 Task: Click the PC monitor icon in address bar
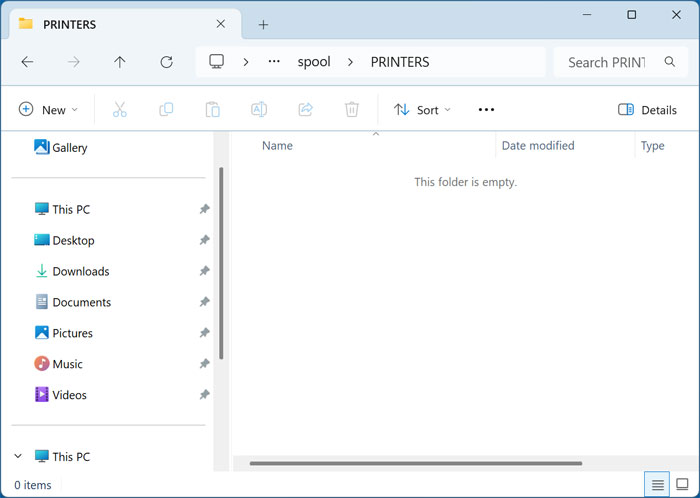click(x=217, y=62)
